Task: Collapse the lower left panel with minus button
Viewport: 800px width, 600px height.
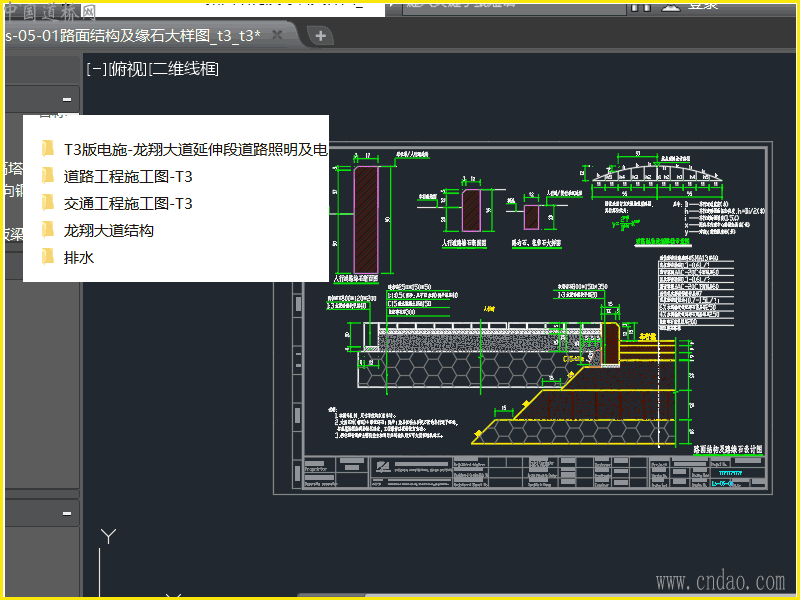Action: coord(67,513)
